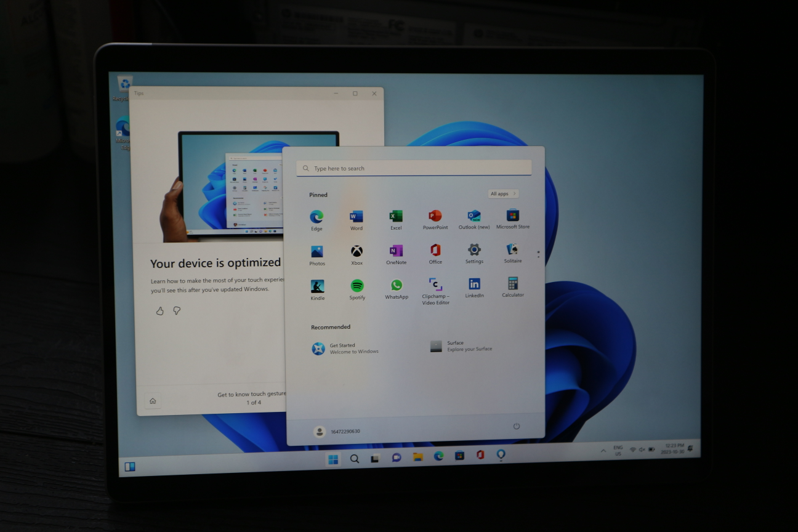Open the Microsoft Edge desktop shortcut
This screenshot has width=798, height=532.
point(123,133)
